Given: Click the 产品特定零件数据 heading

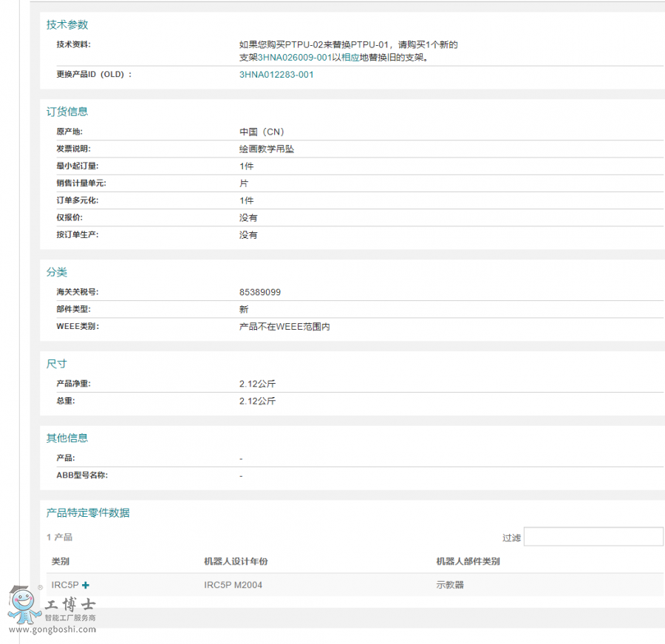Looking at the screenshot, I should 87,512.
